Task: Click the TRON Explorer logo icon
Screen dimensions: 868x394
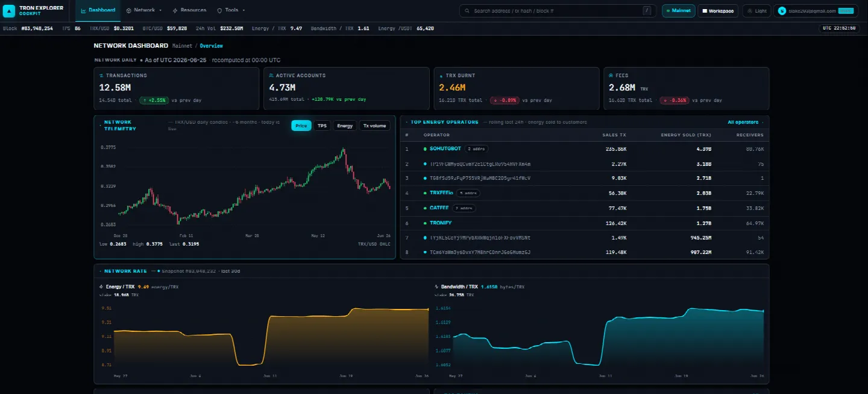Action: click(x=10, y=10)
